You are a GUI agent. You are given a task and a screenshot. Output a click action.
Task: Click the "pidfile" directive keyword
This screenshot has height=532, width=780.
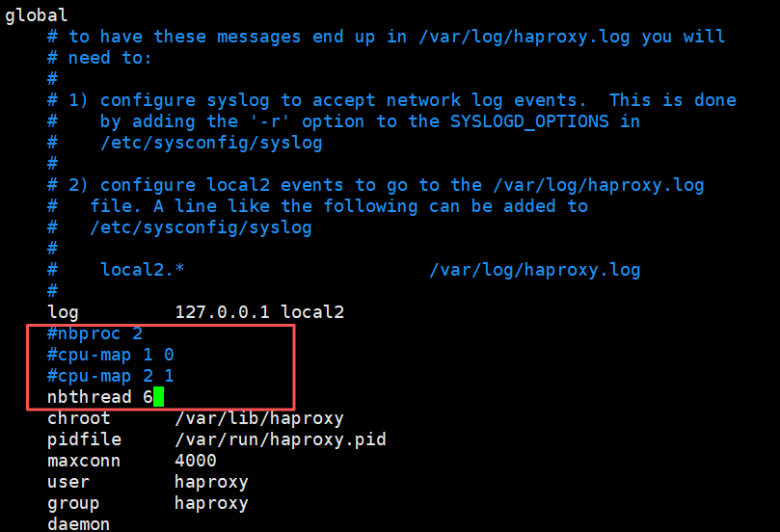point(84,440)
